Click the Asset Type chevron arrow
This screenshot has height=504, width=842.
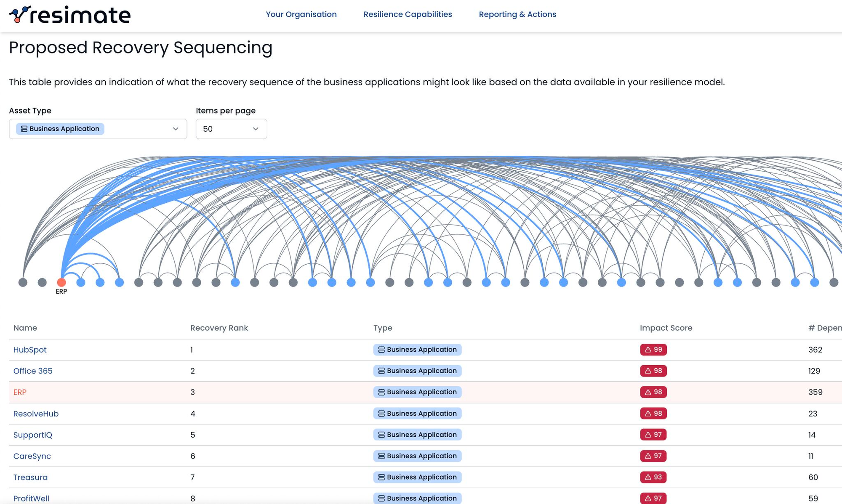click(x=176, y=129)
